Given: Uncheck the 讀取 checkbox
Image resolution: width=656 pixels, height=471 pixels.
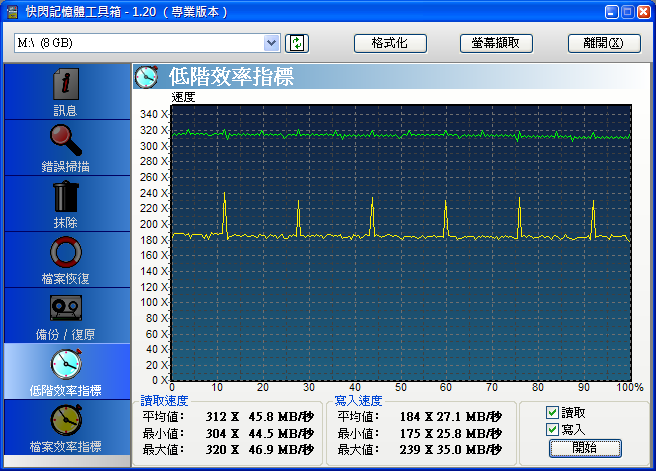Looking at the screenshot, I should tap(552, 413).
